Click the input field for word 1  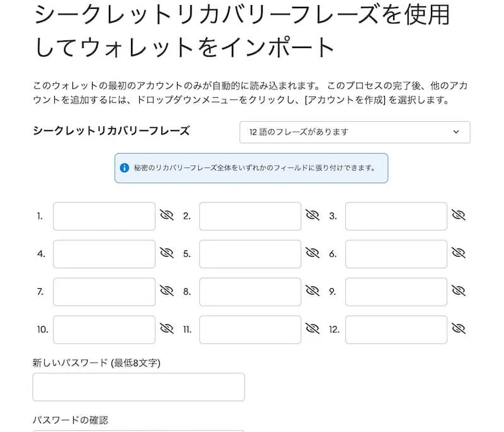tap(104, 216)
